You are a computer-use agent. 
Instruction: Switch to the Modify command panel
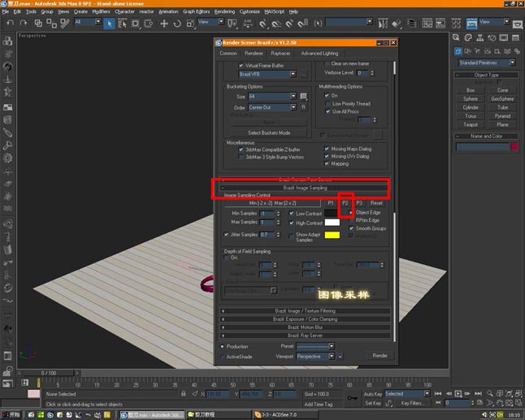(x=468, y=37)
